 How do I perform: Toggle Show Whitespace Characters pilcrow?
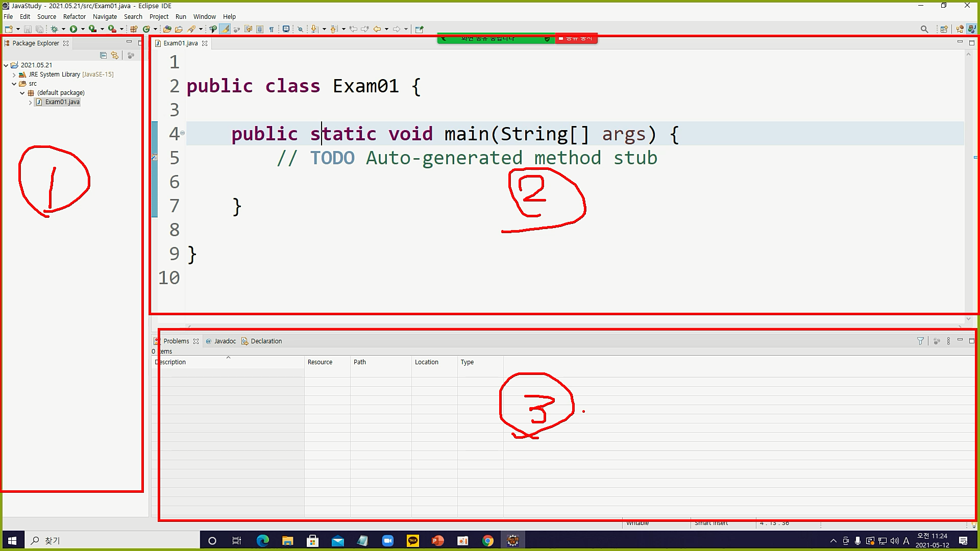click(x=272, y=29)
